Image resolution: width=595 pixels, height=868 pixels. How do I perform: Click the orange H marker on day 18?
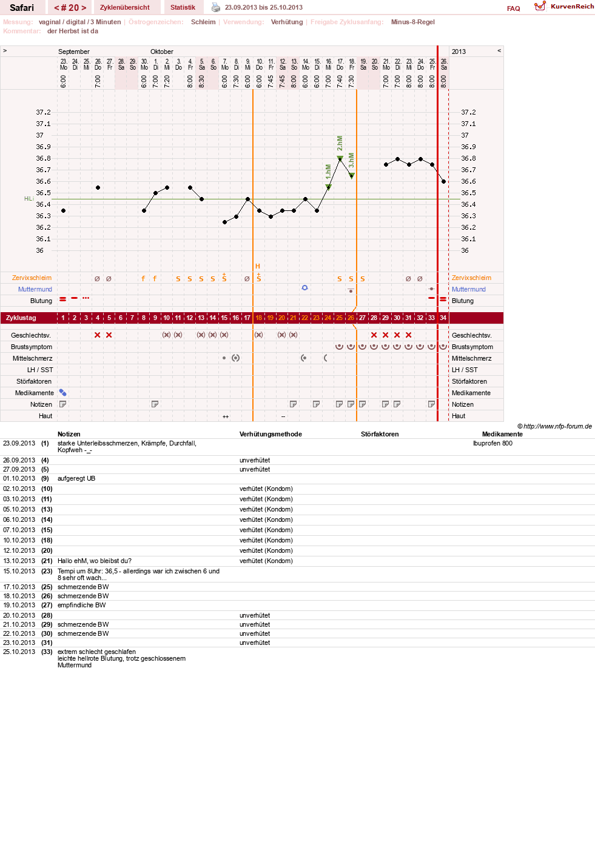[x=258, y=266]
